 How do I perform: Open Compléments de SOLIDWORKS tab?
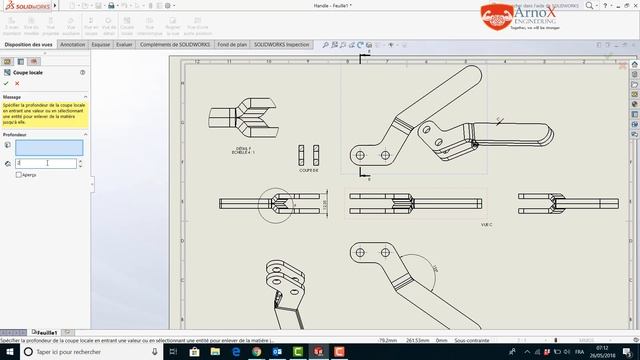[x=175, y=44]
